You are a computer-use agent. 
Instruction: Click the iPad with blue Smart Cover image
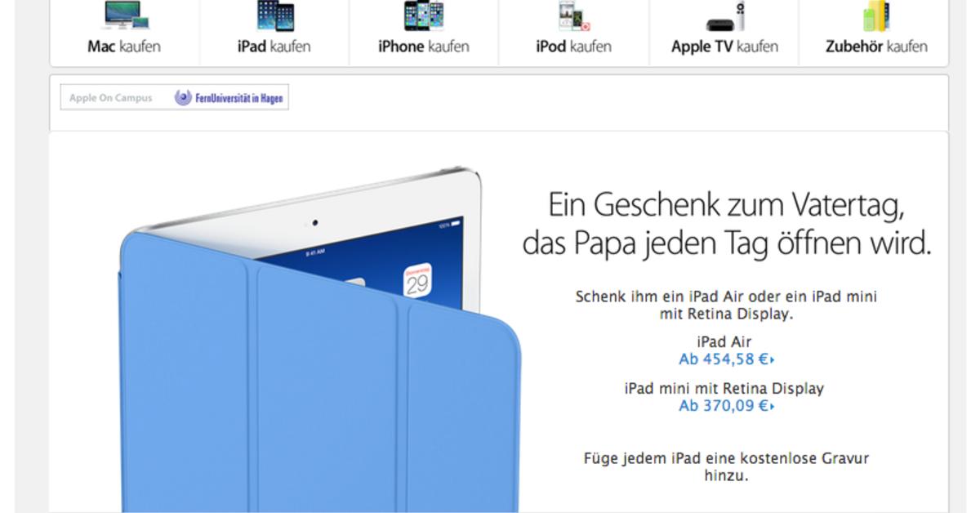coord(320,339)
